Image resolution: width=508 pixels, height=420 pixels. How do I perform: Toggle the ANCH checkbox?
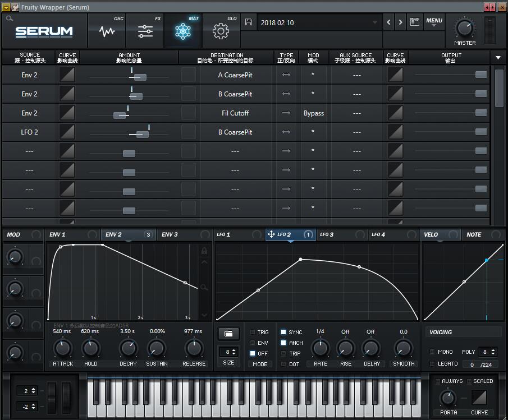pos(283,343)
